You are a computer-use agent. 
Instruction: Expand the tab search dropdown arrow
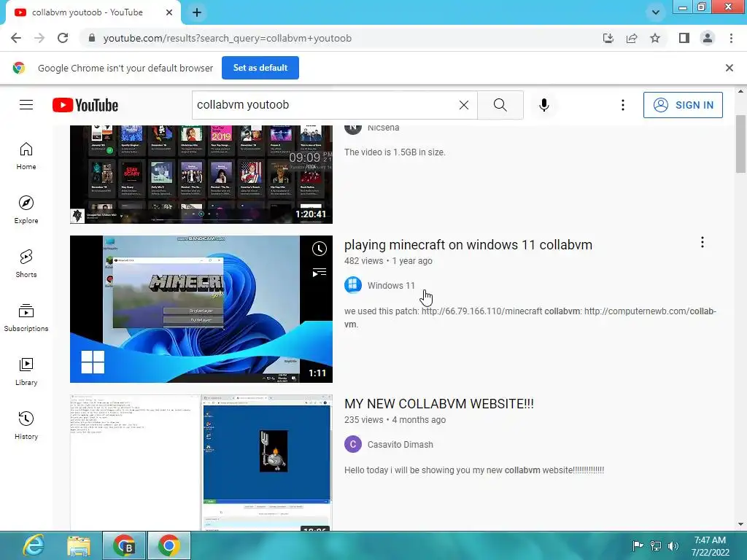656,12
